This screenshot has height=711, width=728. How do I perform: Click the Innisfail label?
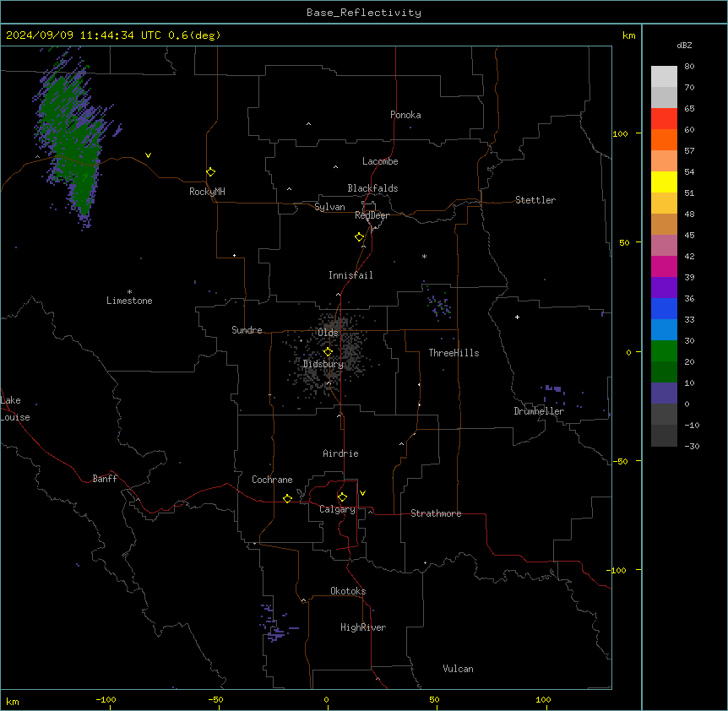coord(350,275)
